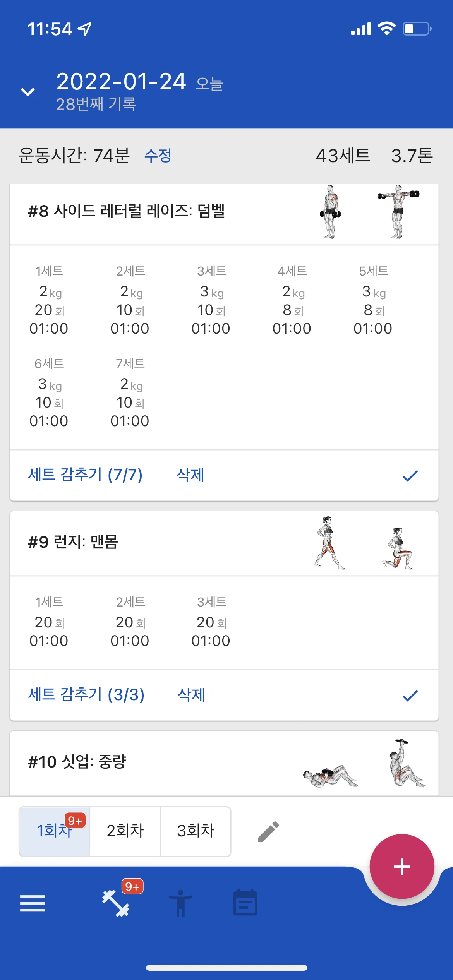Toggle completion checkmark for 런지: 맨몸
Image resolution: width=453 pixels, height=980 pixels.
(x=410, y=696)
